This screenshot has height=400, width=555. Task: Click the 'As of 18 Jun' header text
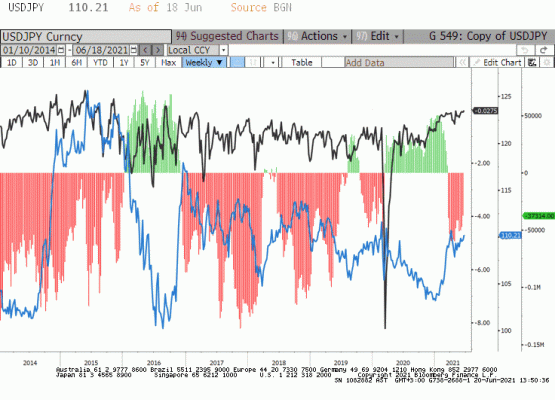click(x=165, y=7)
